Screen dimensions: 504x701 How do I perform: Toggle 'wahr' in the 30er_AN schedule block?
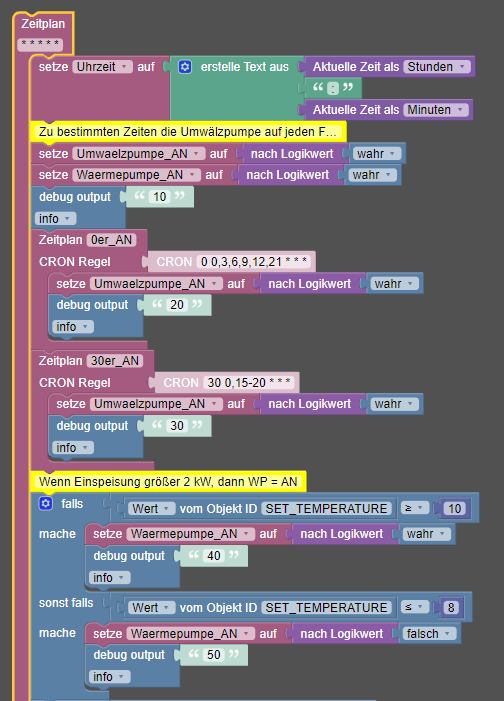tap(394, 404)
